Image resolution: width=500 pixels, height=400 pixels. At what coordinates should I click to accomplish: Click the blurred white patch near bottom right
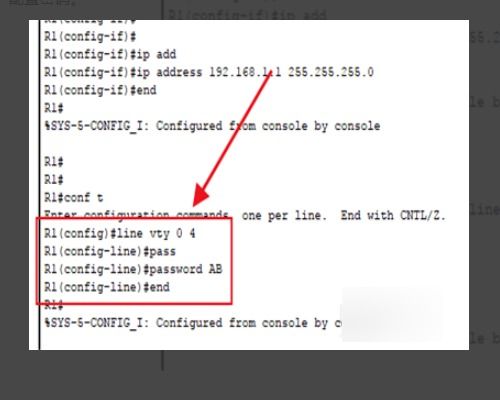(x=392, y=313)
